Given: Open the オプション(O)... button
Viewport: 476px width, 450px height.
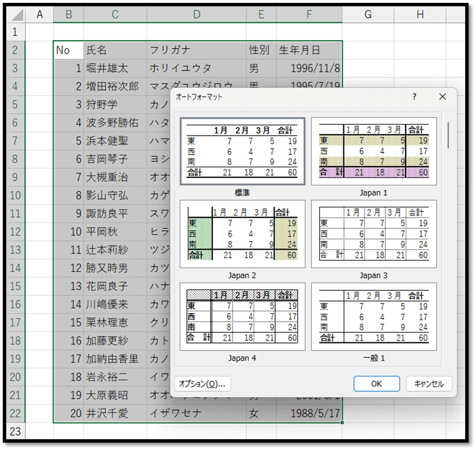Looking at the screenshot, I should coord(202,384).
